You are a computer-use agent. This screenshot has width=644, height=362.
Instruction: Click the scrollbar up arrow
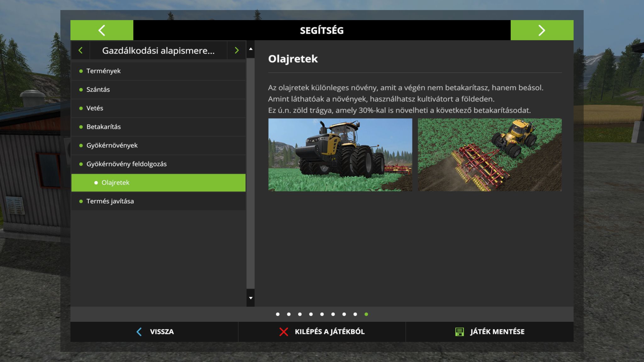click(x=251, y=49)
